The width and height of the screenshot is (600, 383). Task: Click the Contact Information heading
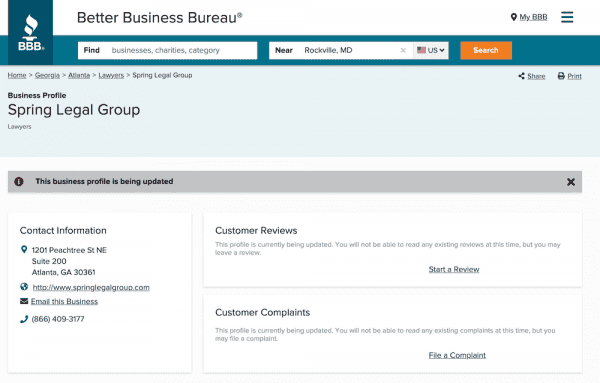click(63, 231)
